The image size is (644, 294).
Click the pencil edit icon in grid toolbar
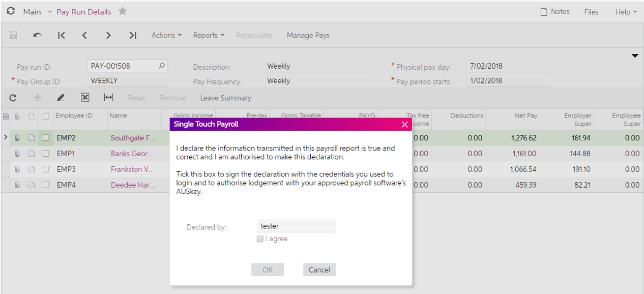[x=61, y=98]
